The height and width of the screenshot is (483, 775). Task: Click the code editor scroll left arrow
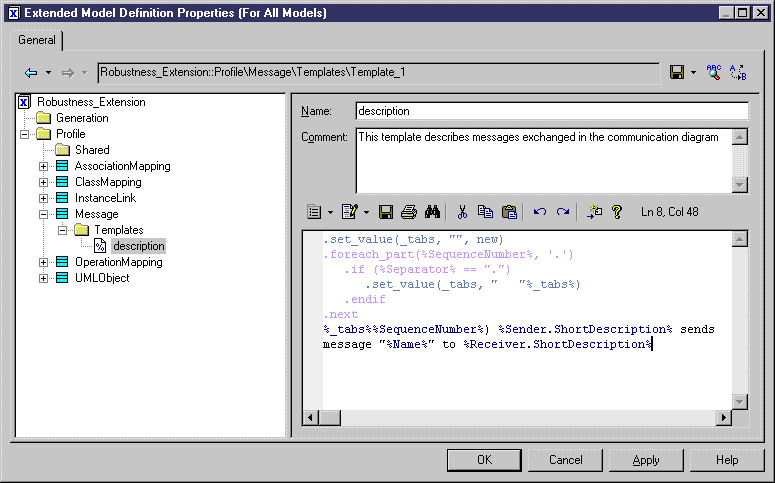click(310, 418)
